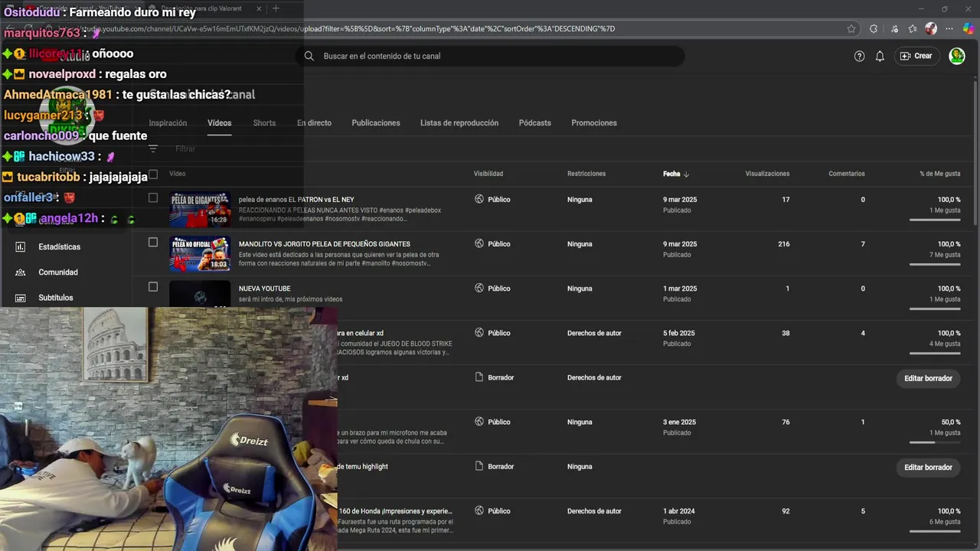Click the 50,0 % like percentage
980x551 pixels.
[950, 422]
